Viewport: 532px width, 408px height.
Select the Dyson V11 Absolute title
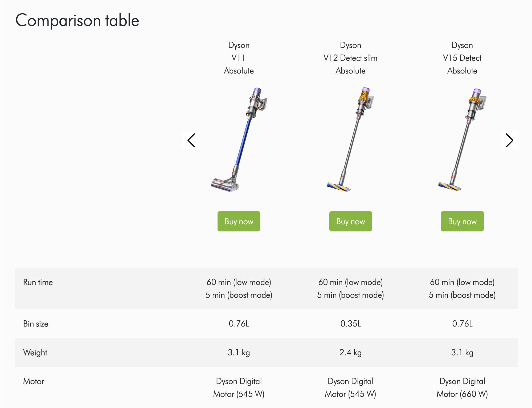(239, 58)
